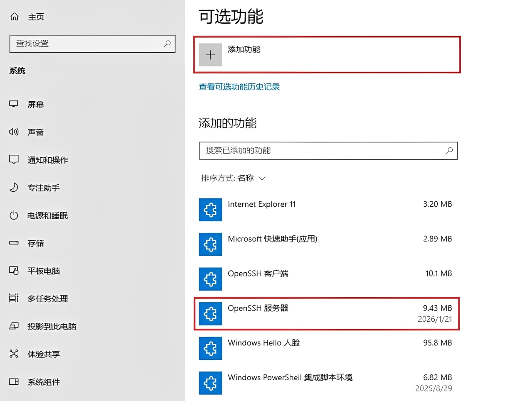532x401 pixels.
Task: Click the 投影到此电脑 projection icon
Action: (14, 326)
